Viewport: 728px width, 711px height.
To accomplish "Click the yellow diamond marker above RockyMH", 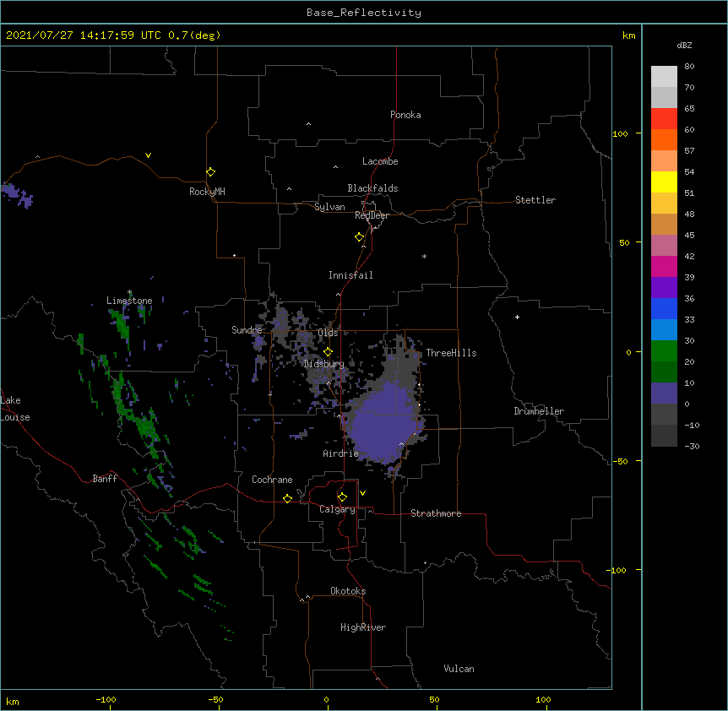I will [211, 171].
